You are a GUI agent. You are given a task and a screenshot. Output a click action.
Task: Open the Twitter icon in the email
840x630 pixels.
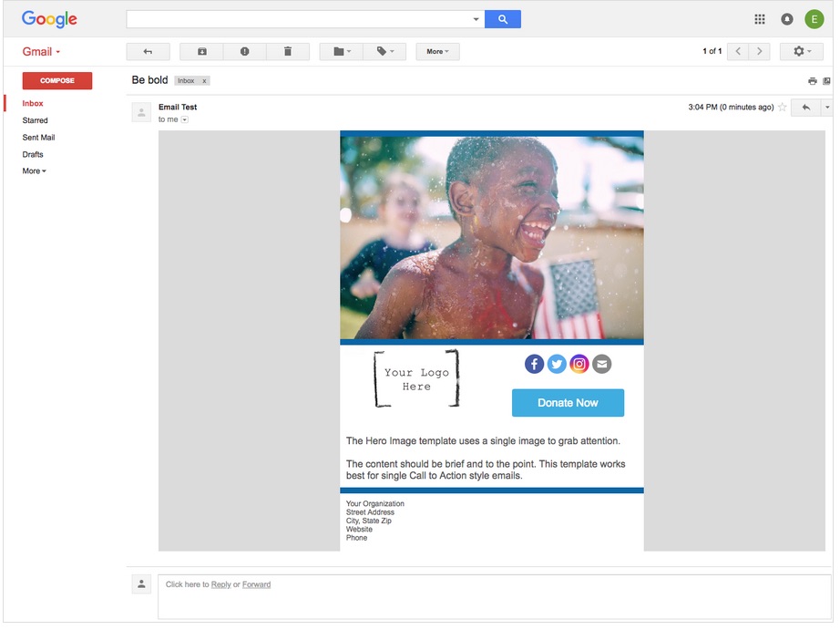click(x=557, y=364)
